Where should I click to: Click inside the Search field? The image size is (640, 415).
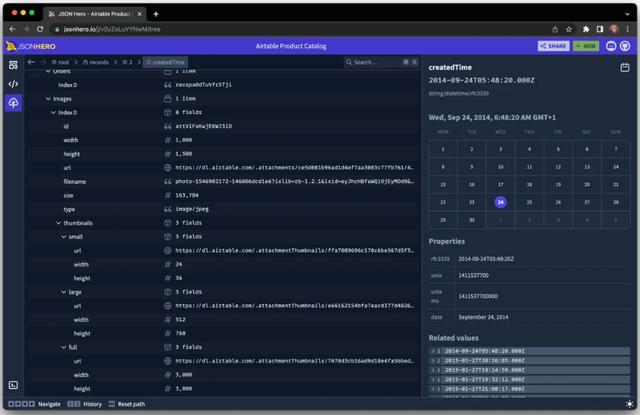coord(375,62)
